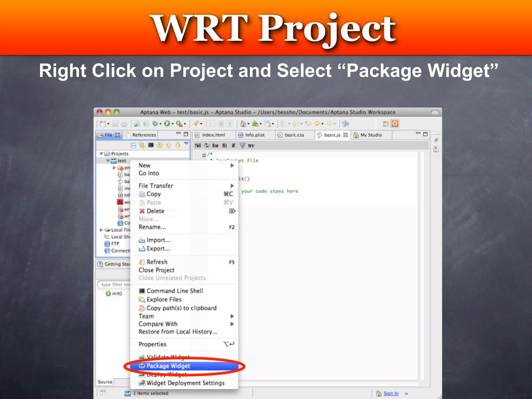Click the 'f()' snippet button in editor toolbar
Image resolution: width=532 pixels, height=399 pixels.
pos(224,145)
